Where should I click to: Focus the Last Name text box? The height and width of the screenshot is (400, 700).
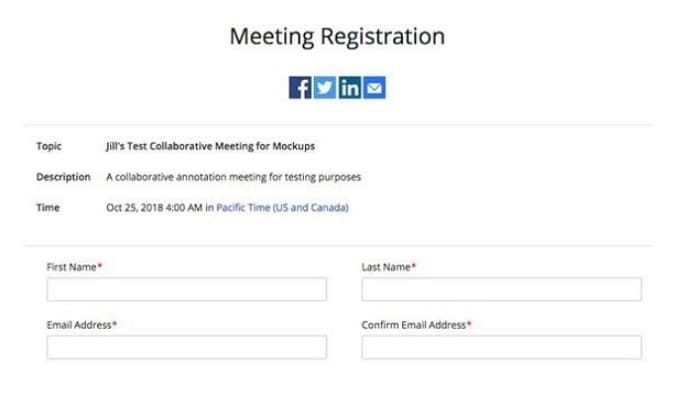(x=501, y=289)
